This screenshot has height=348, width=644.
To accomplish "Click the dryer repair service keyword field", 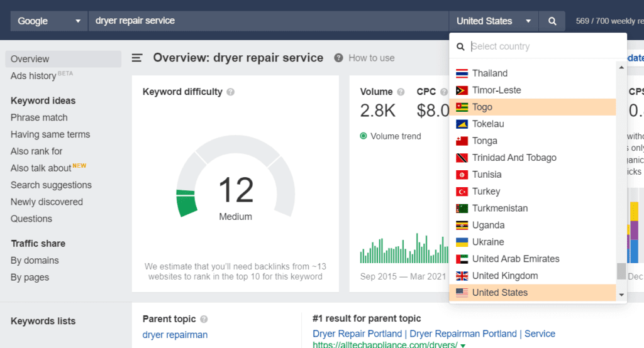I will pyautogui.click(x=268, y=21).
